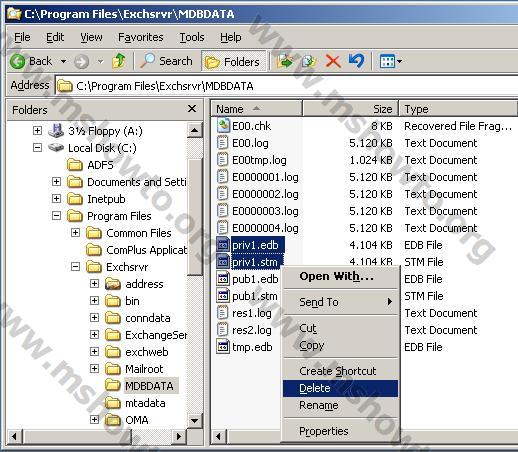Expand the address folder node

click(94, 283)
